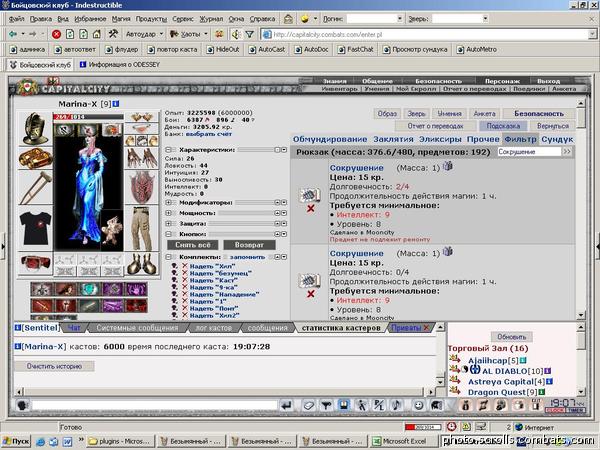Click Надеть "Каст" set link
600x450 pixels.
214,280
